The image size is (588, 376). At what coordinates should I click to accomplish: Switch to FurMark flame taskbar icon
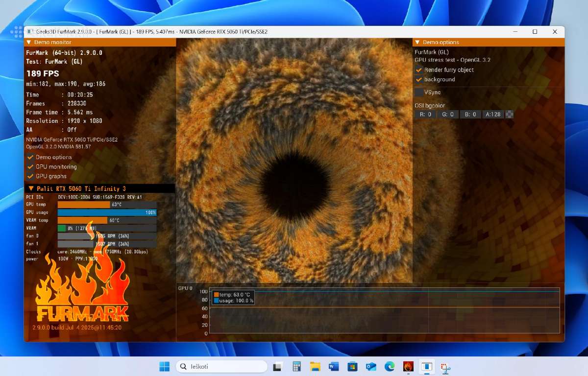click(408, 366)
